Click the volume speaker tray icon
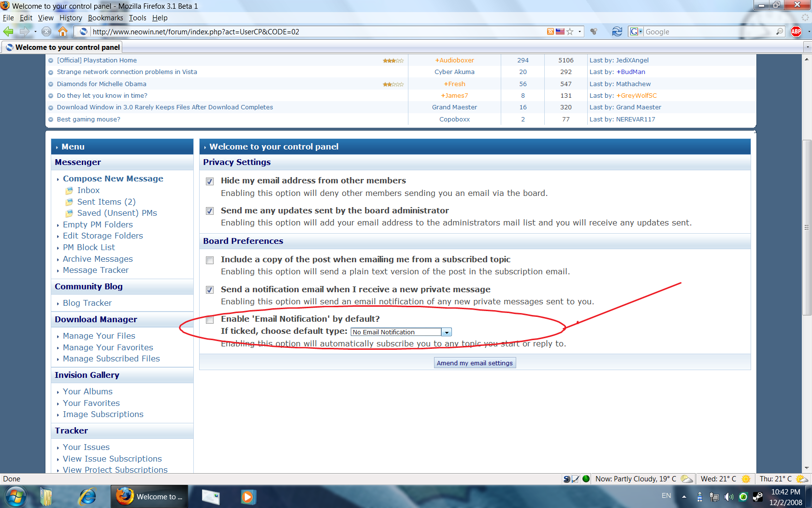The width and height of the screenshot is (812, 508). (729, 497)
